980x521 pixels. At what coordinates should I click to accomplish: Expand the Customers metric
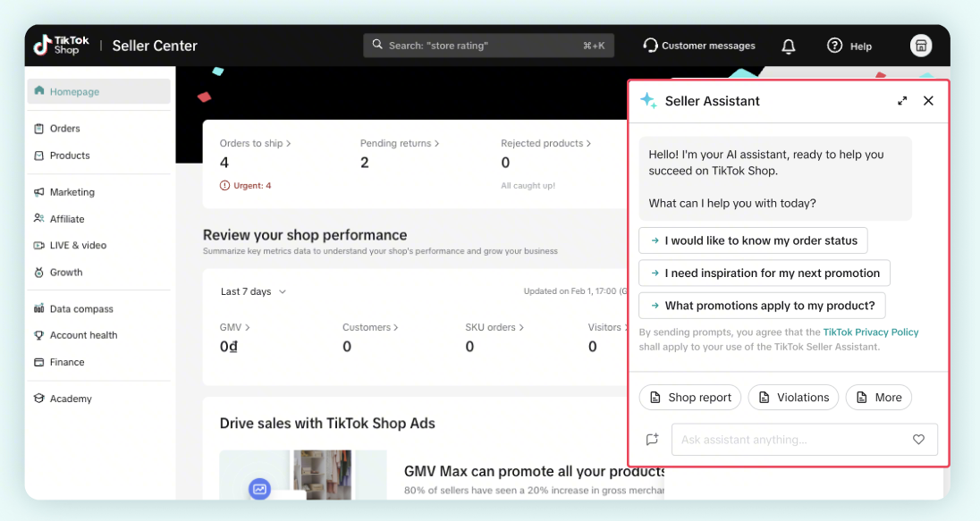pos(370,327)
